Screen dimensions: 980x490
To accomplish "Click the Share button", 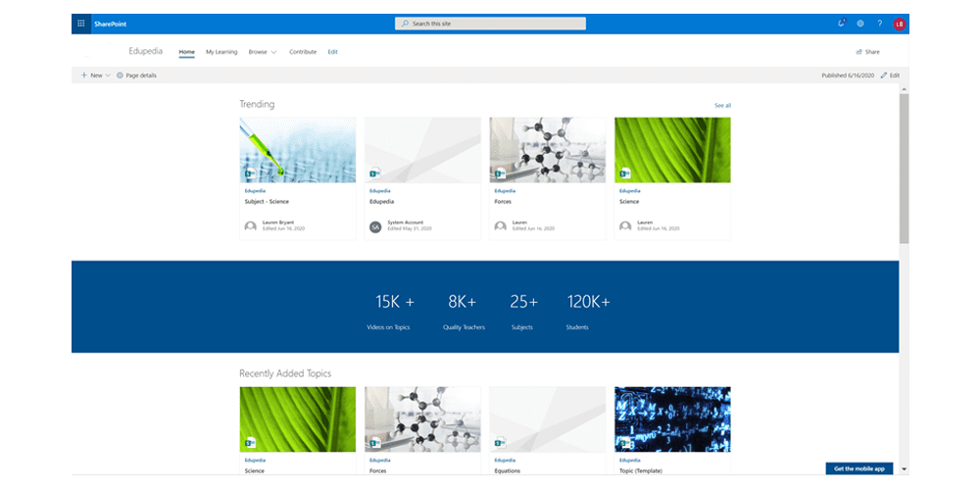I will coord(867,52).
